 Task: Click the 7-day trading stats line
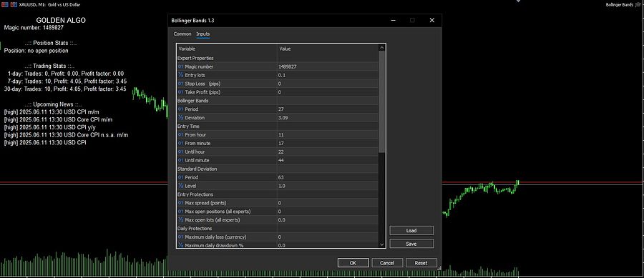tap(67, 81)
